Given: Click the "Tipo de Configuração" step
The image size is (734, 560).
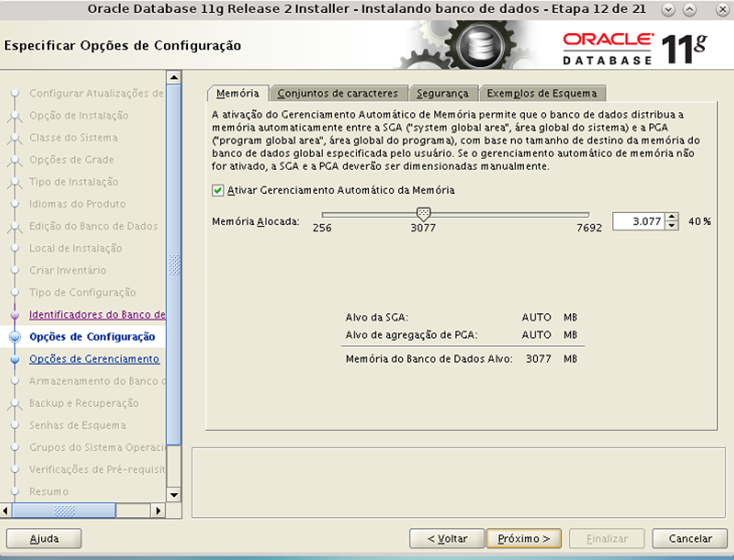Looking at the screenshot, I should (82, 292).
